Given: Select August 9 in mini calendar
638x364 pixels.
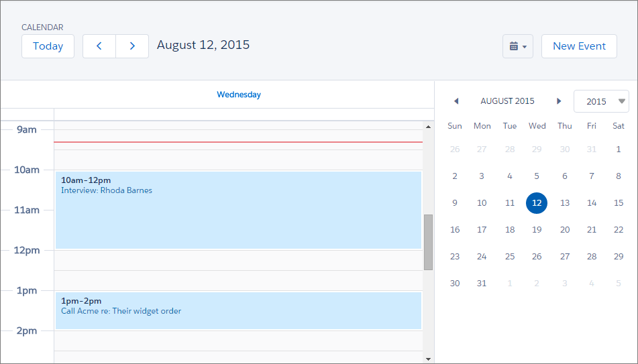Looking at the screenshot, I should pyautogui.click(x=455, y=203).
